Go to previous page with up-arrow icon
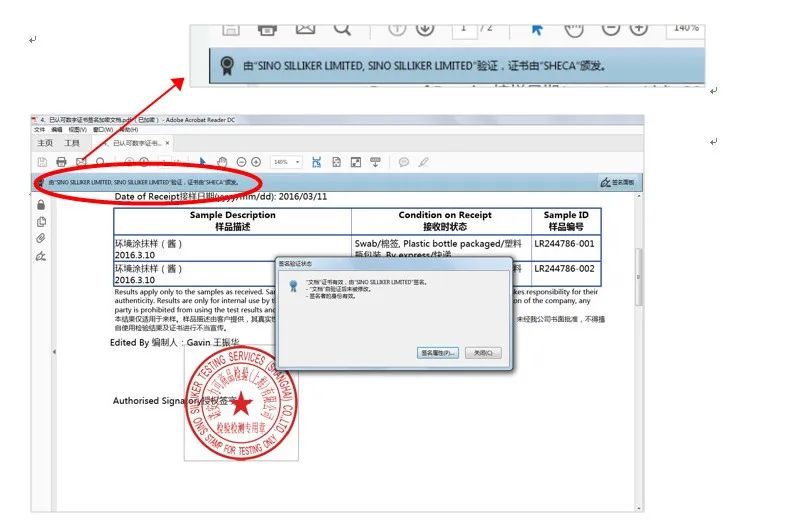Screen dimensions: 800x526 (x=129, y=162)
